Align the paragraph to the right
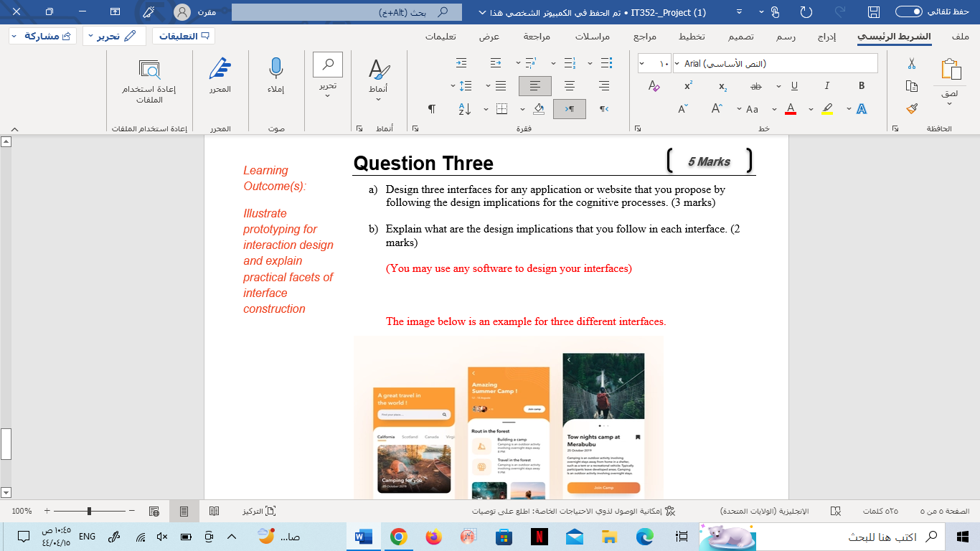The width and height of the screenshot is (980, 551). pos(604,86)
